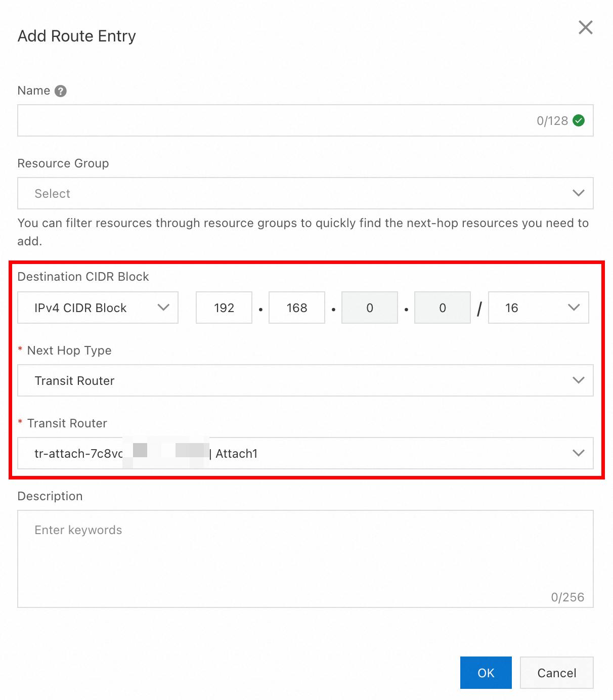Open the Transit Router attachment dropdown
This screenshot has height=700, width=613.
[x=354, y=453]
